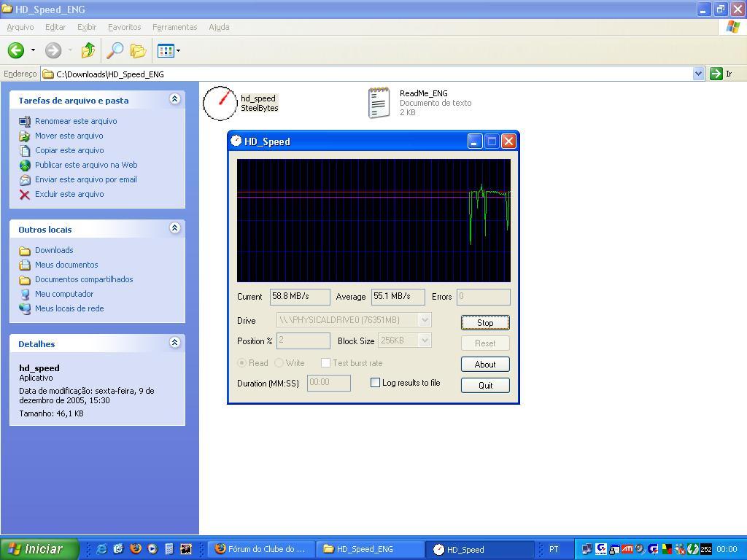Click the Position % field

pyautogui.click(x=303, y=341)
